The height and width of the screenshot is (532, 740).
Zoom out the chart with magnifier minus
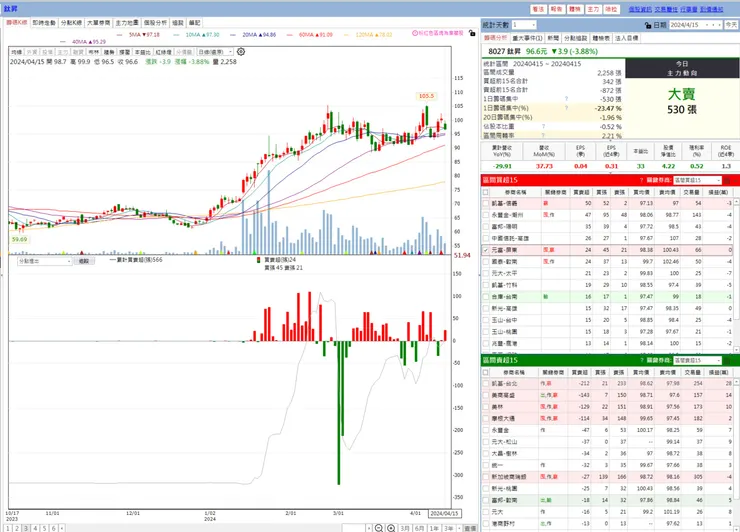pos(378,528)
